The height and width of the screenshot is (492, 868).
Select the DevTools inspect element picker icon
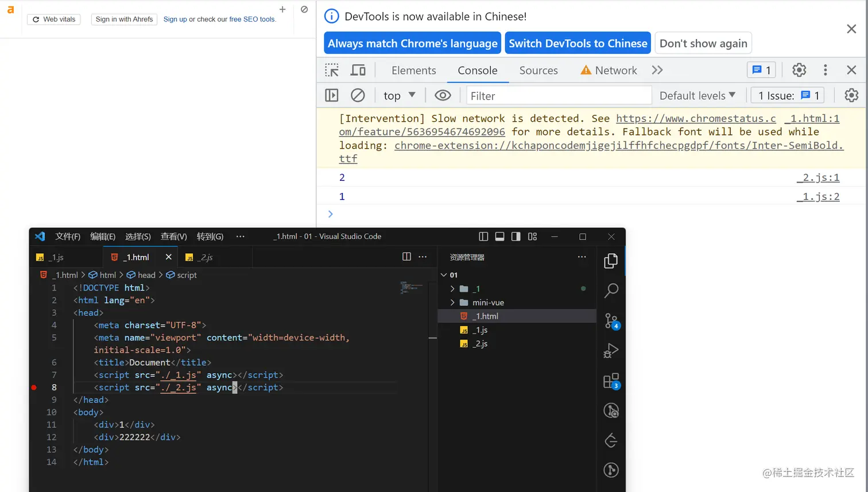332,70
